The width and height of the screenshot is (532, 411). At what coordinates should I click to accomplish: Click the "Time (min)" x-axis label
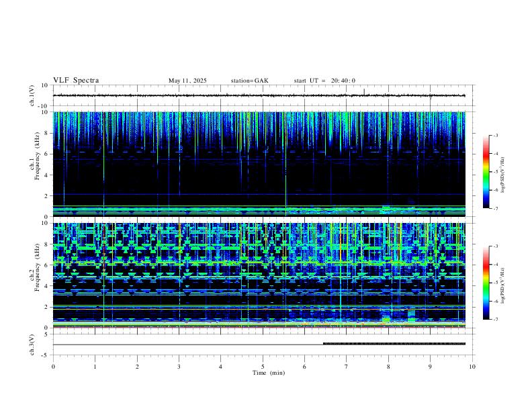pyautogui.click(x=269, y=373)
